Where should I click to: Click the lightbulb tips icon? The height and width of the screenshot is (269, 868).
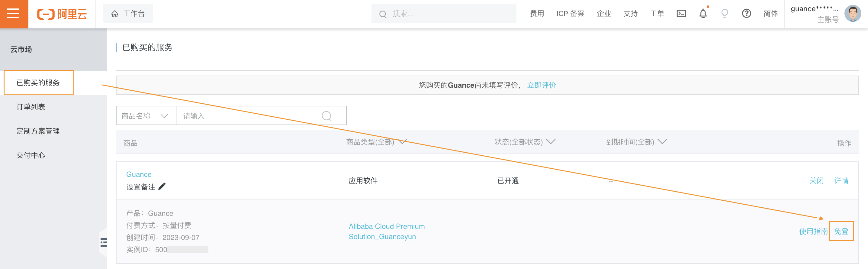click(725, 14)
